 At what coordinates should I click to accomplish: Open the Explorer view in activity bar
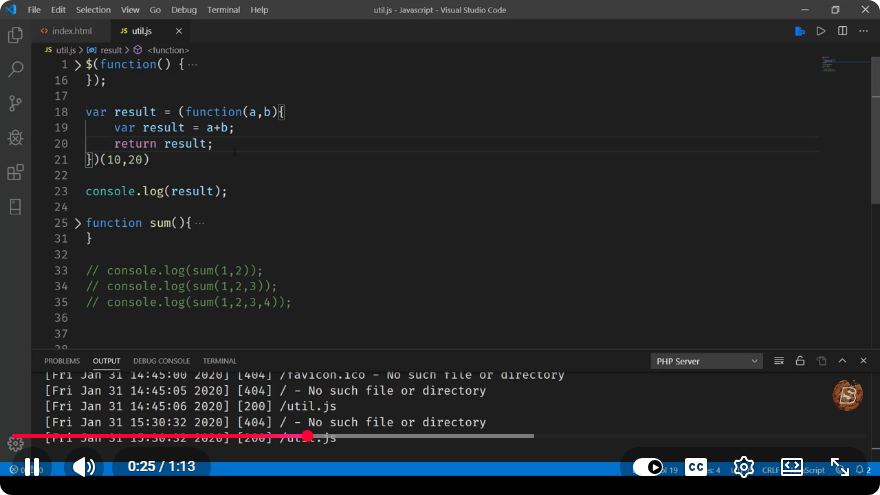pyautogui.click(x=15, y=35)
